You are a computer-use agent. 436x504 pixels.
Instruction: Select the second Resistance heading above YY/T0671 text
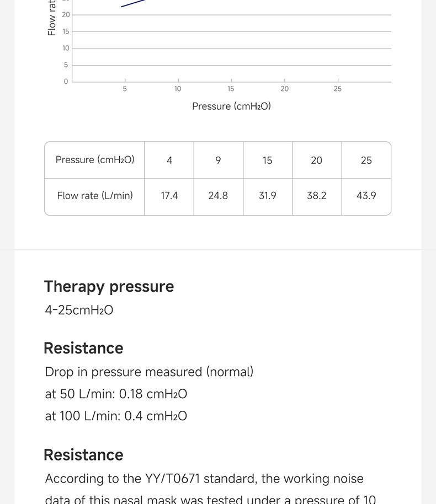83,455
